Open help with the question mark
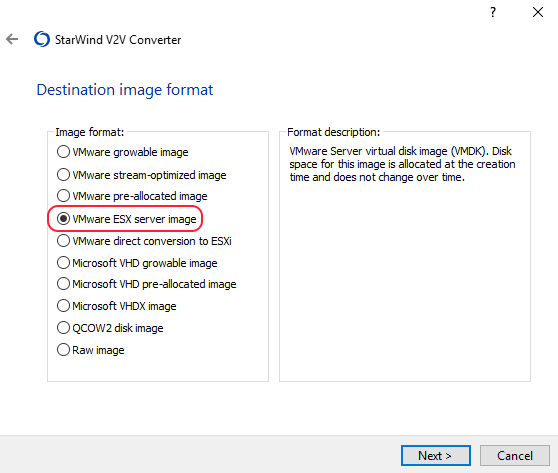Image resolution: width=558 pixels, height=473 pixels. 493,12
